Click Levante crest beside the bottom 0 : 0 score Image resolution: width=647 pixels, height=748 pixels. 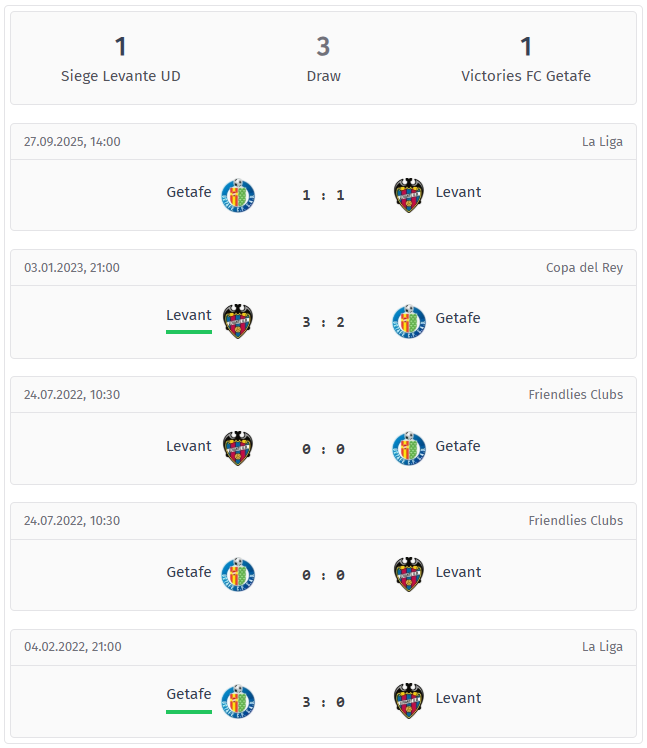coord(409,574)
